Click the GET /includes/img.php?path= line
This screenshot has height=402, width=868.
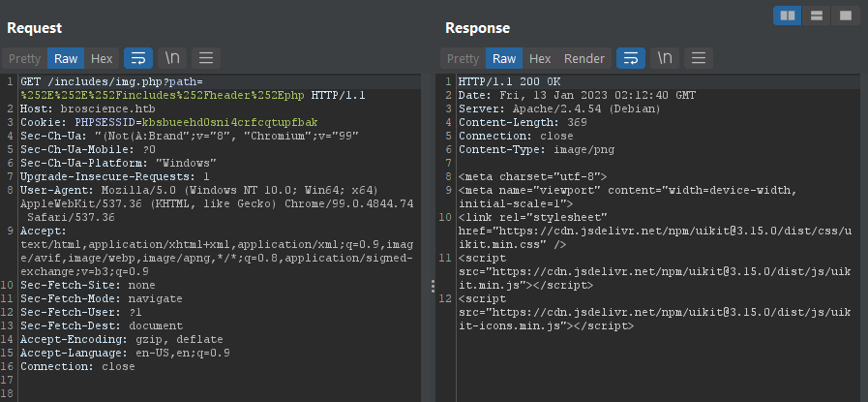[112, 81]
